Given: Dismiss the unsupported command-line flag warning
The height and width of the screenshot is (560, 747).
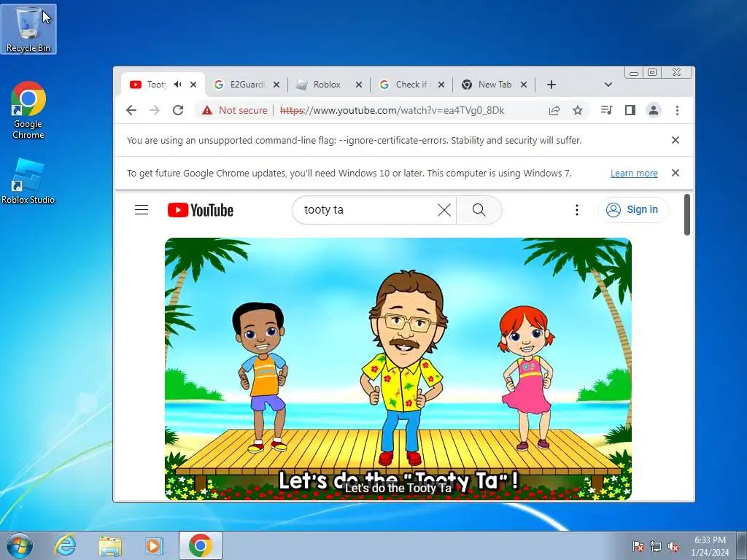Looking at the screenshot, I should tap(675, 140).
